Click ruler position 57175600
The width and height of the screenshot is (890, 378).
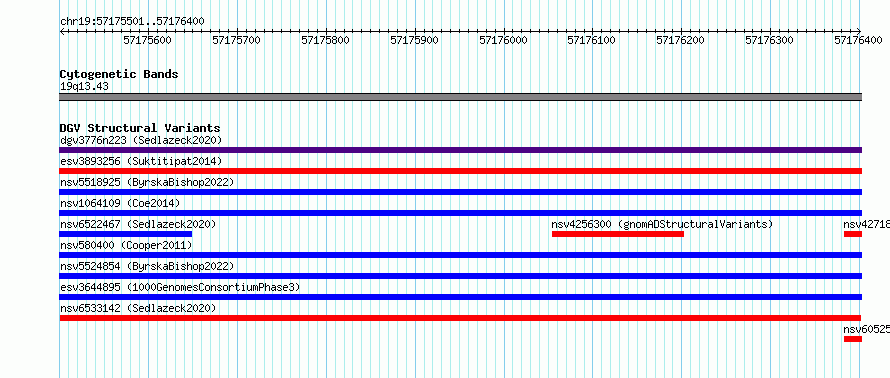(148, 40)
